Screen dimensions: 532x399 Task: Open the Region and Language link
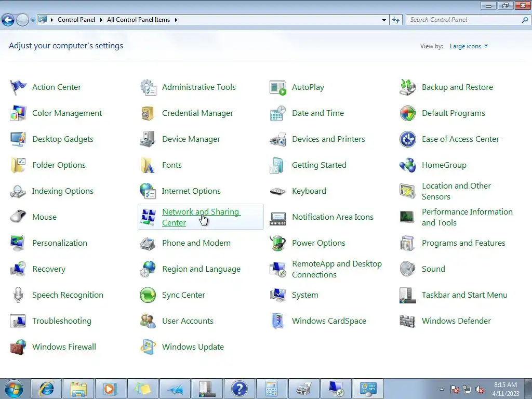201,269
